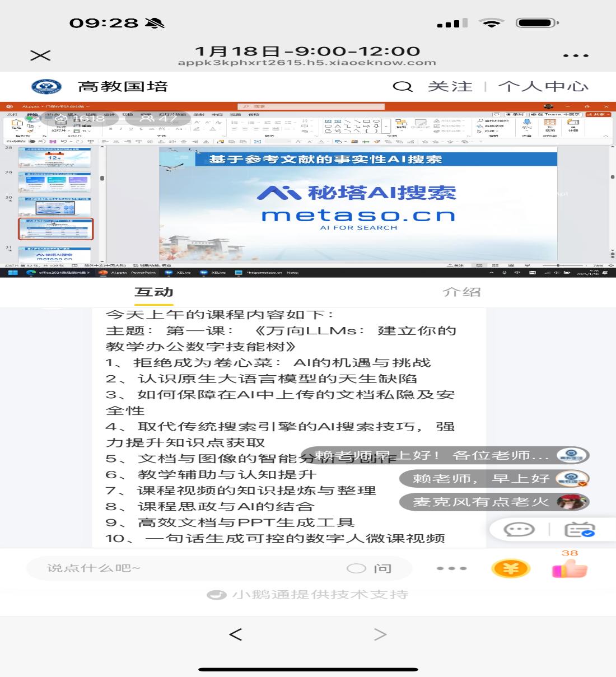
Task: Switch to the 介绍 tab
Action: pos(461,292)
